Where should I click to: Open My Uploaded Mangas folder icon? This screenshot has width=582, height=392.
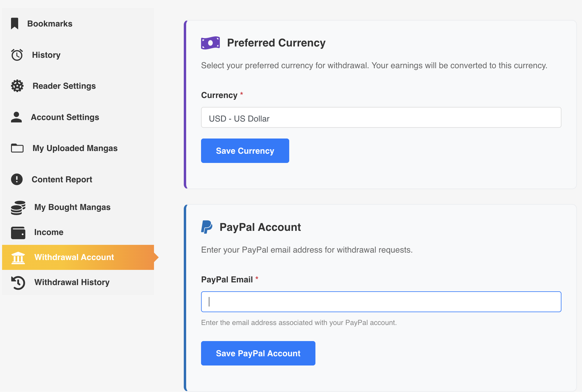(x=18, y=148)
